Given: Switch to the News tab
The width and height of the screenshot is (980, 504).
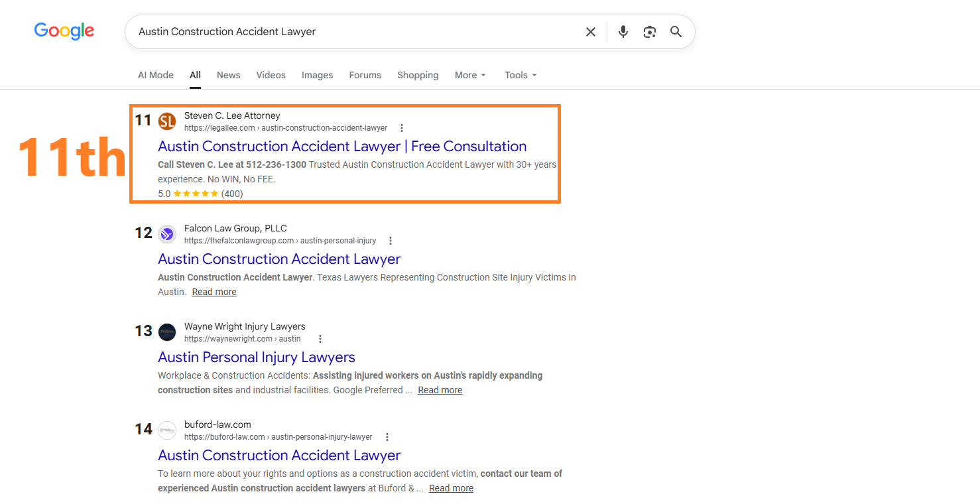Looking at the screenshot, I should click(228, 75).
